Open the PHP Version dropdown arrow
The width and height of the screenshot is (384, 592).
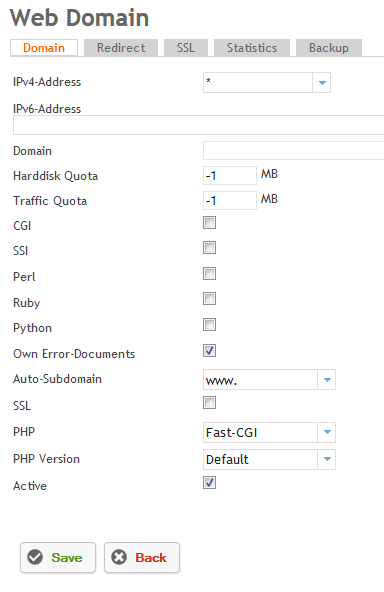[x=327, y=459]
